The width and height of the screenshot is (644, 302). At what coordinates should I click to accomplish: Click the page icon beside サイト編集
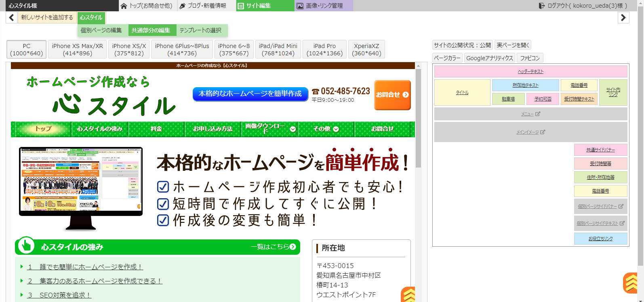coord(241,6)
